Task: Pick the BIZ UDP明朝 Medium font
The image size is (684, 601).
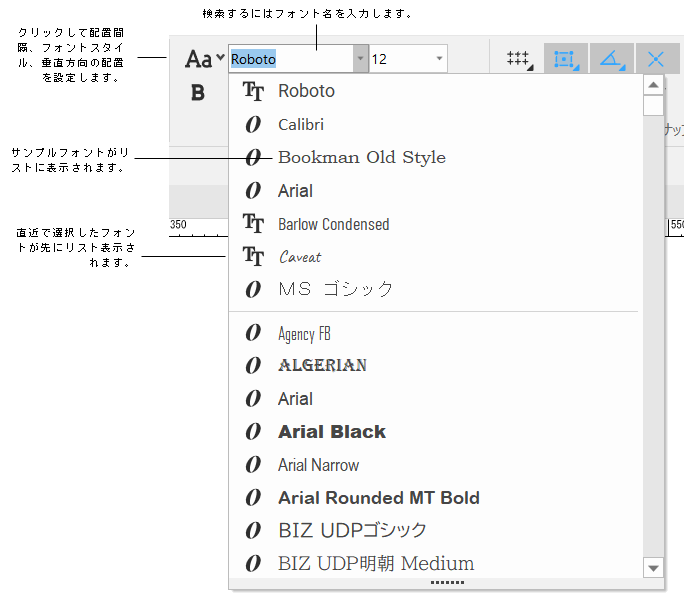Action: [375, 564]
